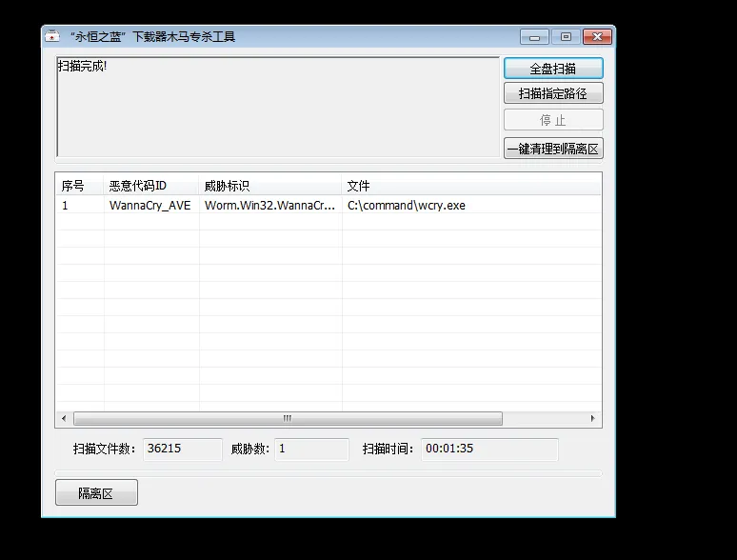The width and height of the screenshot is (737, 560).
Task: Sort by the 威胁标识 column header
Action: (269, 186)
